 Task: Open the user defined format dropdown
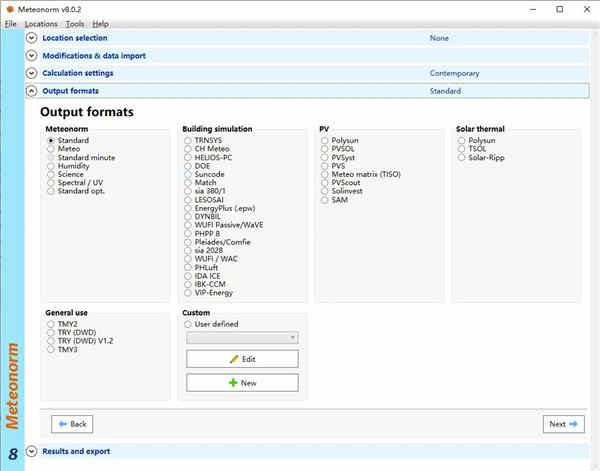[x=242, y=337]
